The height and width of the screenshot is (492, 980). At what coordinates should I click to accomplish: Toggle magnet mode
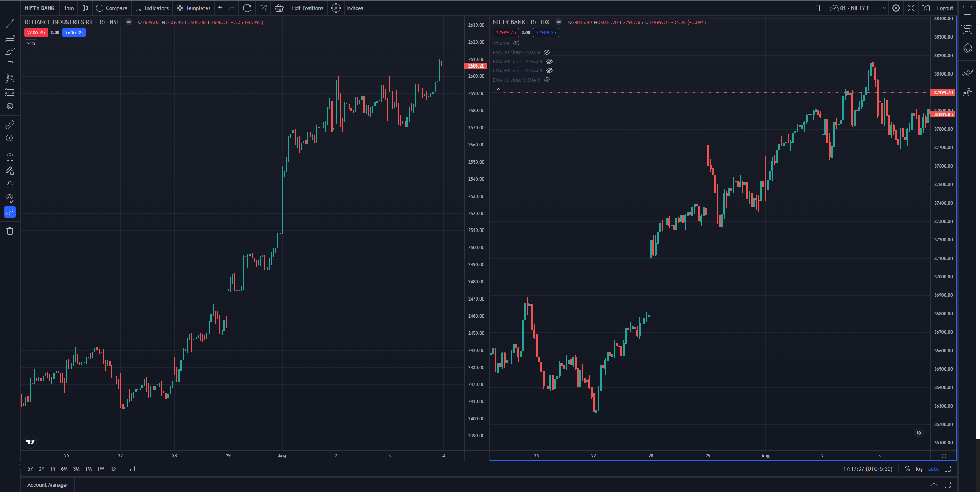(x=10, y=157)
